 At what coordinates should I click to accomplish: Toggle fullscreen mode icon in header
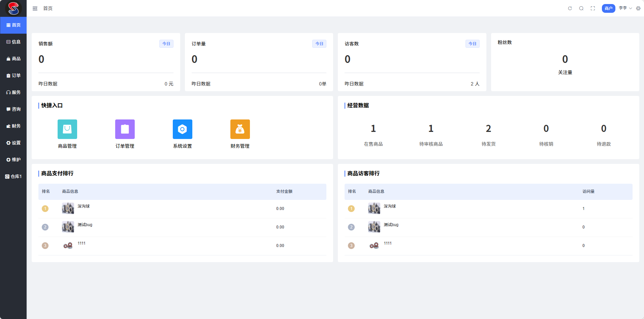pos(593,8)
